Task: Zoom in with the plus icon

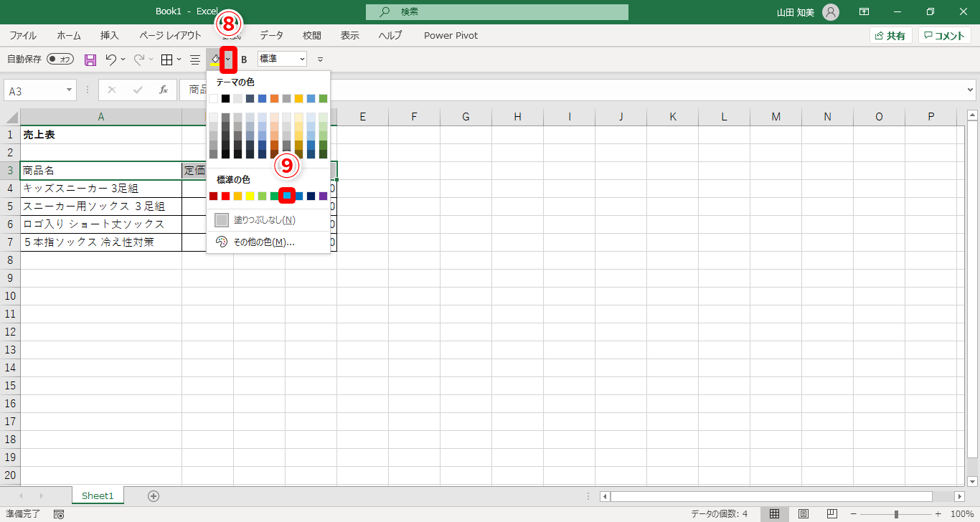Action: tap(938, 514)
